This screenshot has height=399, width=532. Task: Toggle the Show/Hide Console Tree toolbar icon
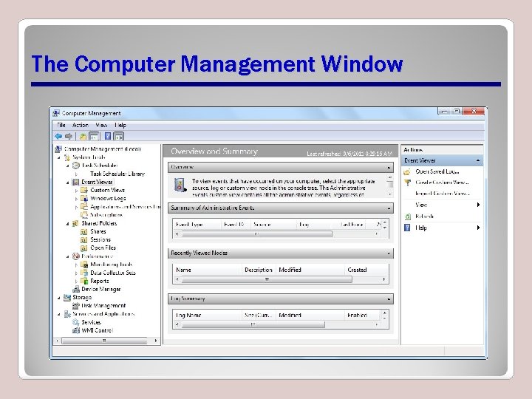click(94, 137)
